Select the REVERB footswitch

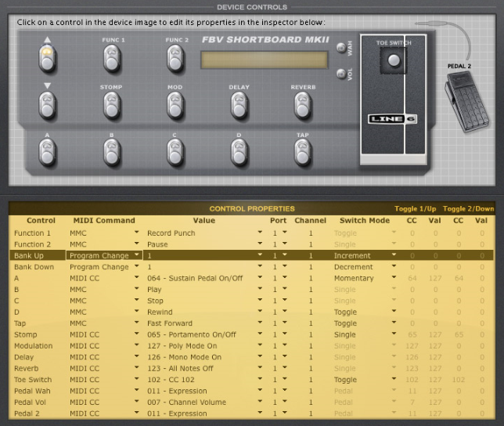pyautogui.click(x=303, y=106)
